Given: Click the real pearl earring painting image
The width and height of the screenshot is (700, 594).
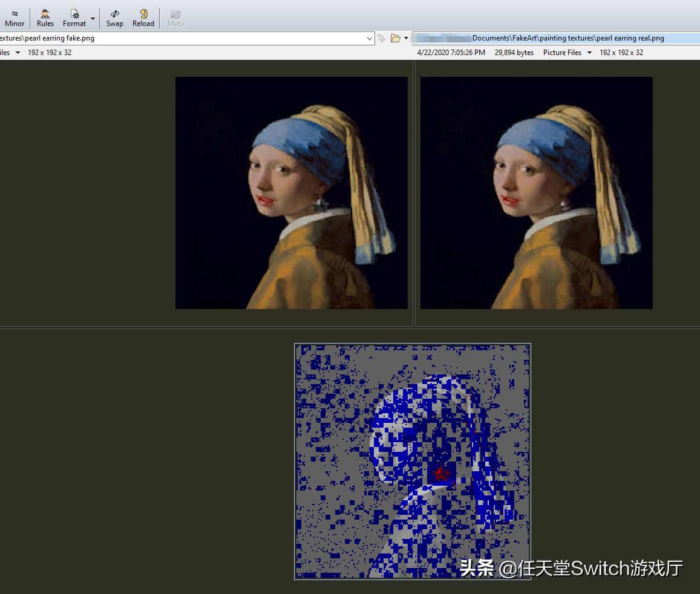Looking at the screenshot, I should click(537, 193).
